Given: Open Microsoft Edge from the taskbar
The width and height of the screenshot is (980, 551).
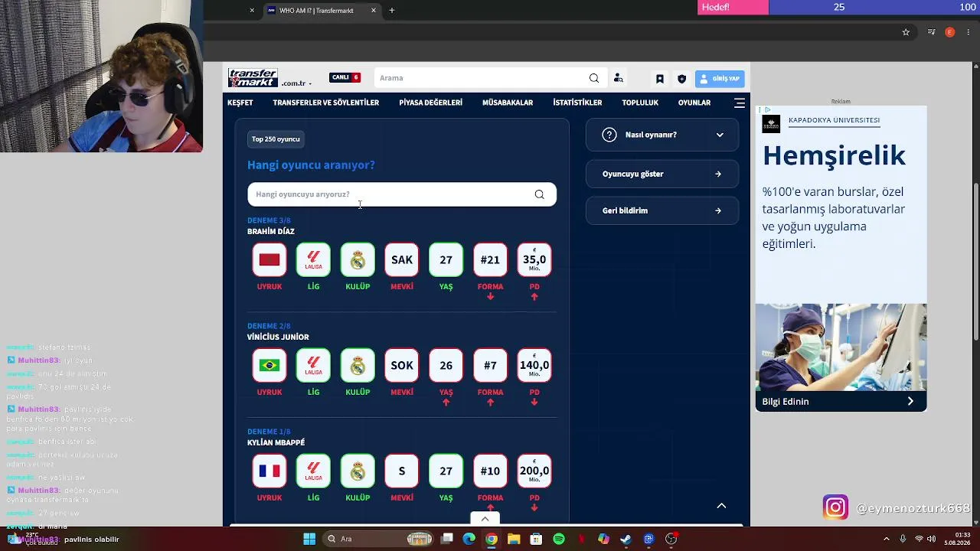Looking at the screenshot, I should click(x=469, y=539).
